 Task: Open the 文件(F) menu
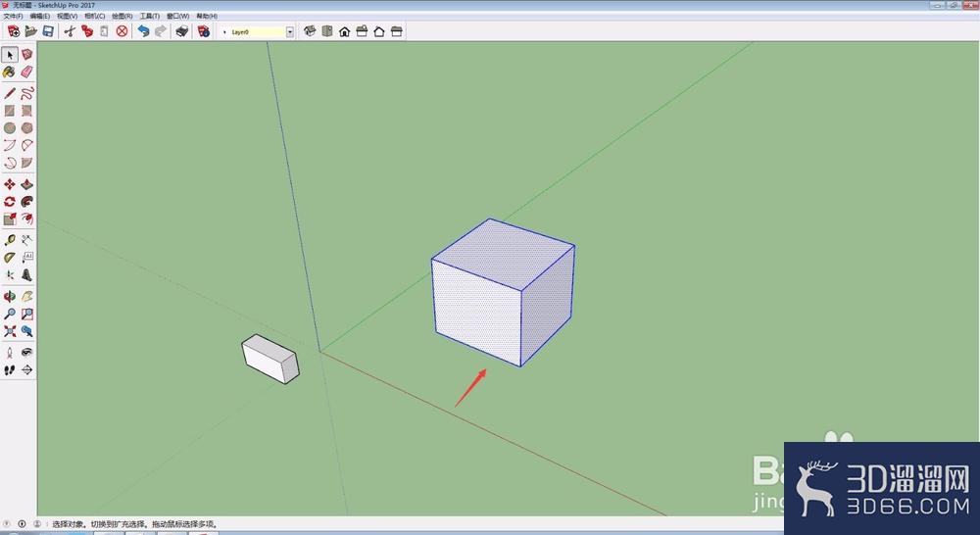pos(13,17)
